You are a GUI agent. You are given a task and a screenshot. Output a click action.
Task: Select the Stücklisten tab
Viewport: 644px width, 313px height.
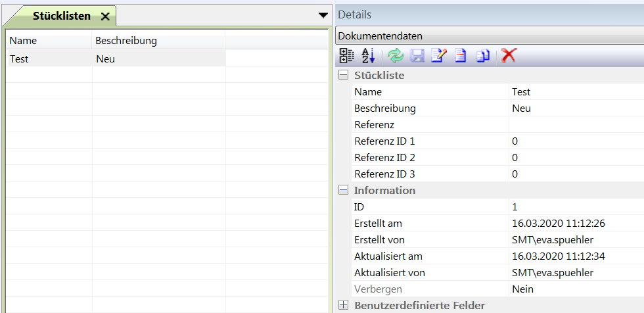click(62, 16)
